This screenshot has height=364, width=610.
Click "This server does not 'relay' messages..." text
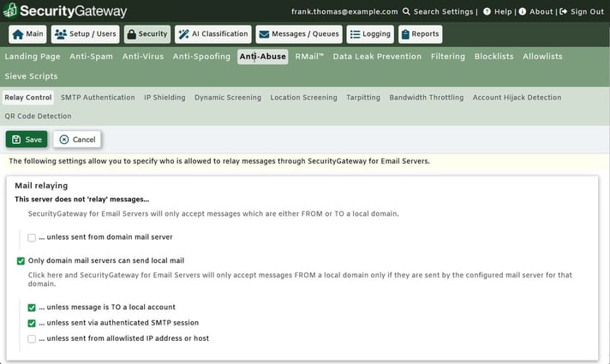tap(81, 199)
